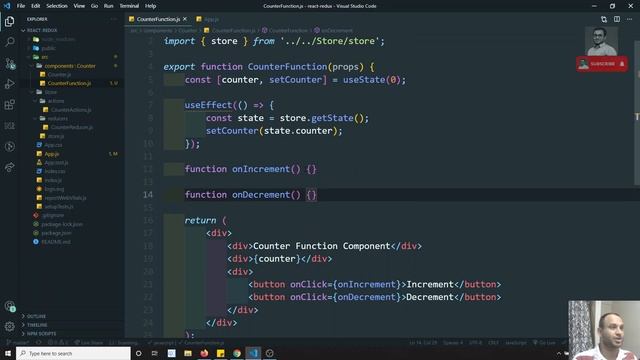This screenshot has height=360, width=640.
Task: Open the Search view in activity bar
Action: 9,42
